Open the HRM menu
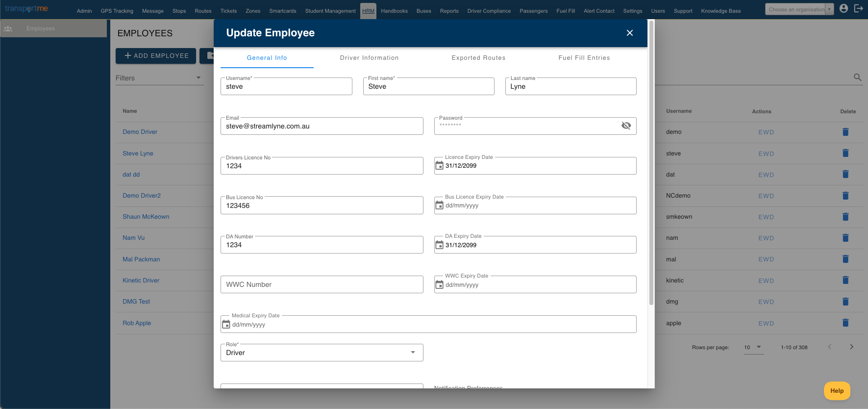This screenshot has width=868, height=409. (x=368, y=11)
